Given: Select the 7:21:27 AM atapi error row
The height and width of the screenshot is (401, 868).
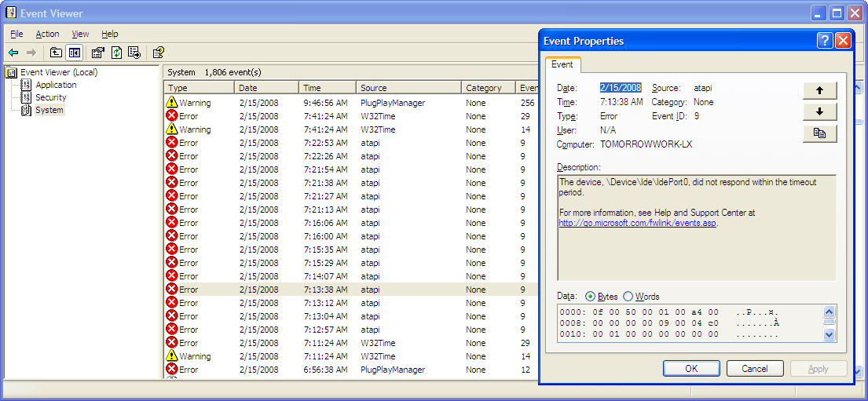Looking at the screenshot, I should click(x=351, y=196).
